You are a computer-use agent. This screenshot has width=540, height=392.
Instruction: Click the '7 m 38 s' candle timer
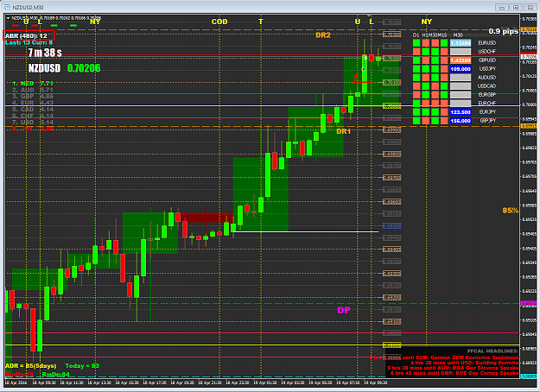pyautogui.click(x=45, y=53)
